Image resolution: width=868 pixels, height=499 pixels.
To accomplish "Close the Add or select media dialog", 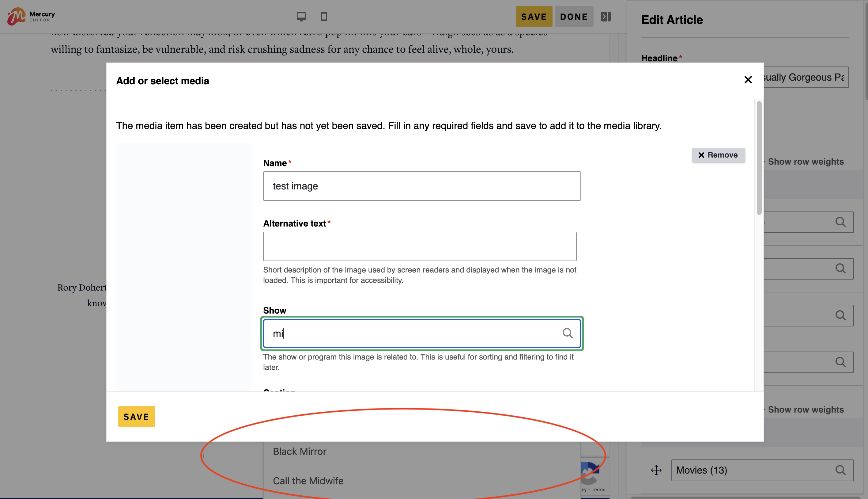I will (749, 80).
